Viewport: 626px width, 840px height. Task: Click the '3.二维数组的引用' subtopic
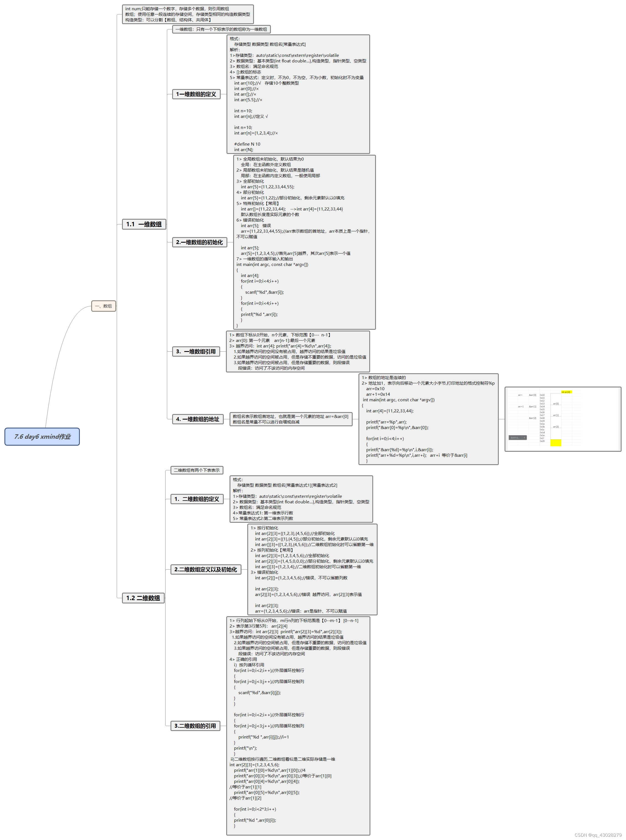coord(195,725)
